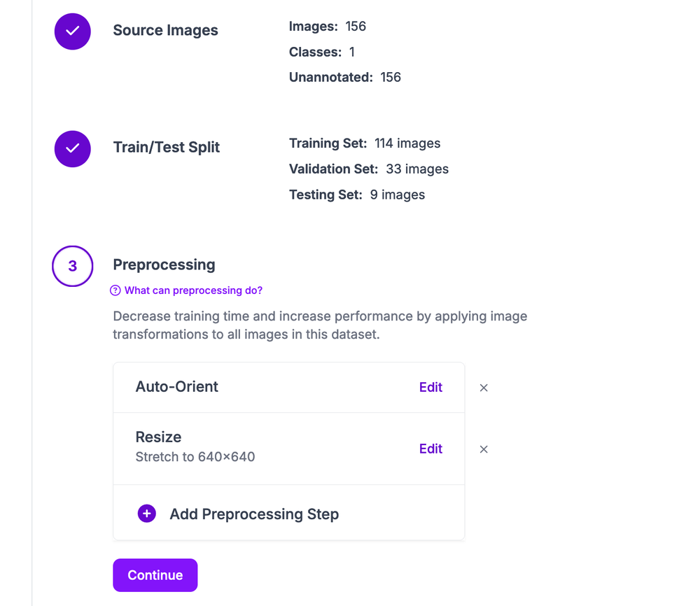Edit the Auto-Orient preprocessing step
Screen dimensions: 700x606
pyautogui.click(x=430, y=388)
